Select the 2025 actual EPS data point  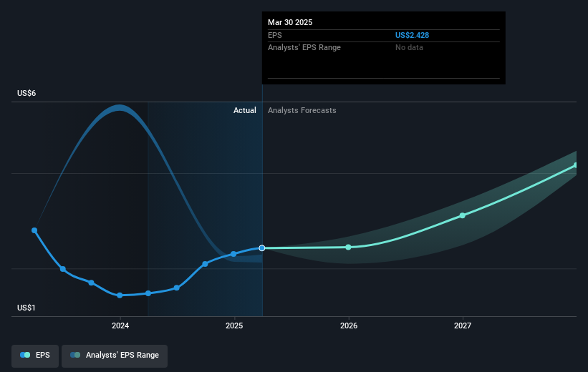[233, 254]
